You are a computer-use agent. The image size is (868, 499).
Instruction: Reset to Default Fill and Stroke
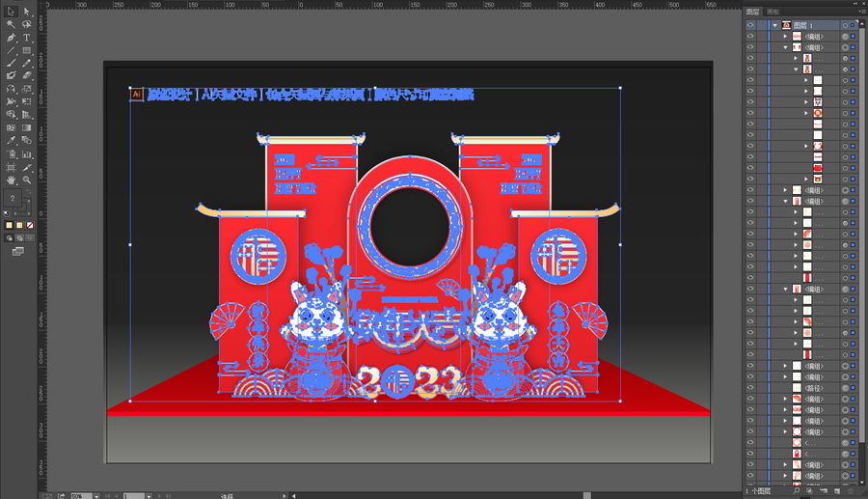pos(7,213)
